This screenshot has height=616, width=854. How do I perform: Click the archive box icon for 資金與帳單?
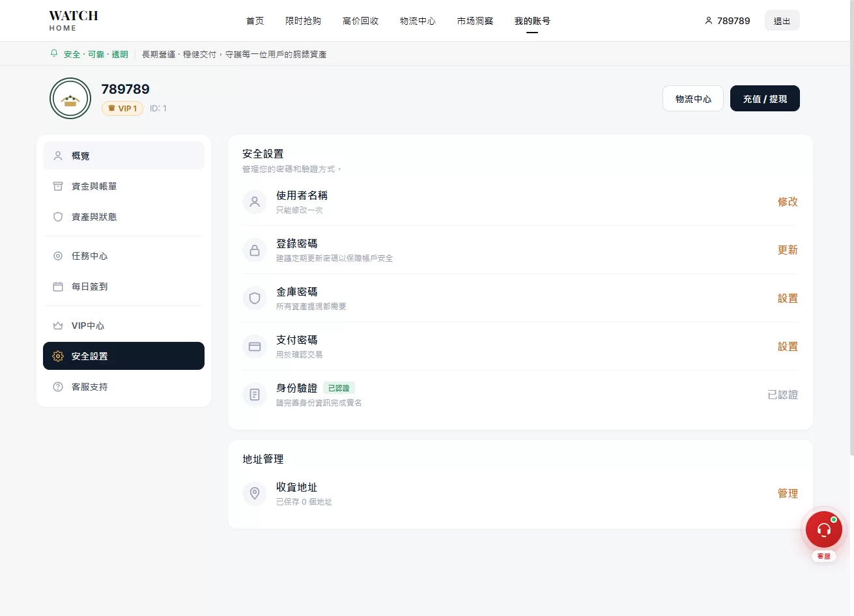click(58, 186)
